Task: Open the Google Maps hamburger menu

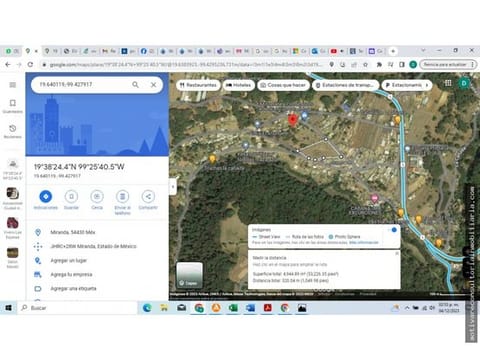Action: [13, 85]
